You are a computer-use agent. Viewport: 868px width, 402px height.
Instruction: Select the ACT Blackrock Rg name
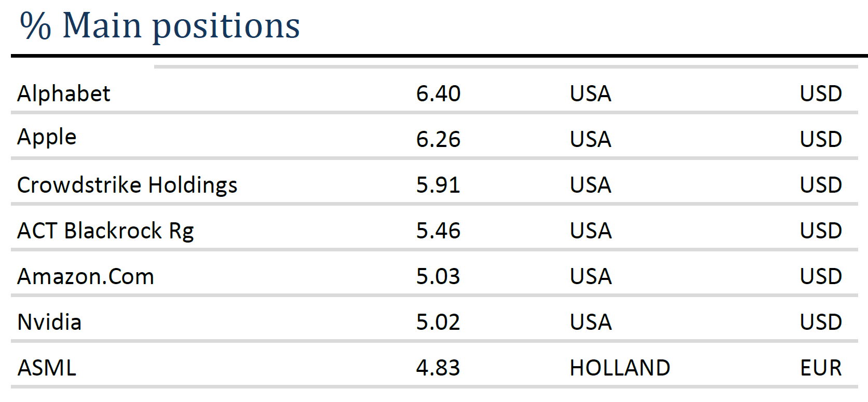click(x=105, y=231)
